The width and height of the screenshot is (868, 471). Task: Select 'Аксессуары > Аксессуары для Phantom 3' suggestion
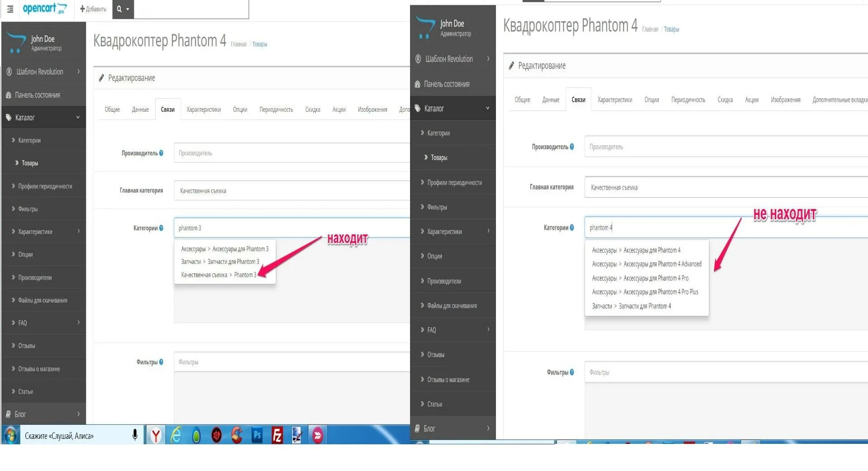tap(225, 249)
